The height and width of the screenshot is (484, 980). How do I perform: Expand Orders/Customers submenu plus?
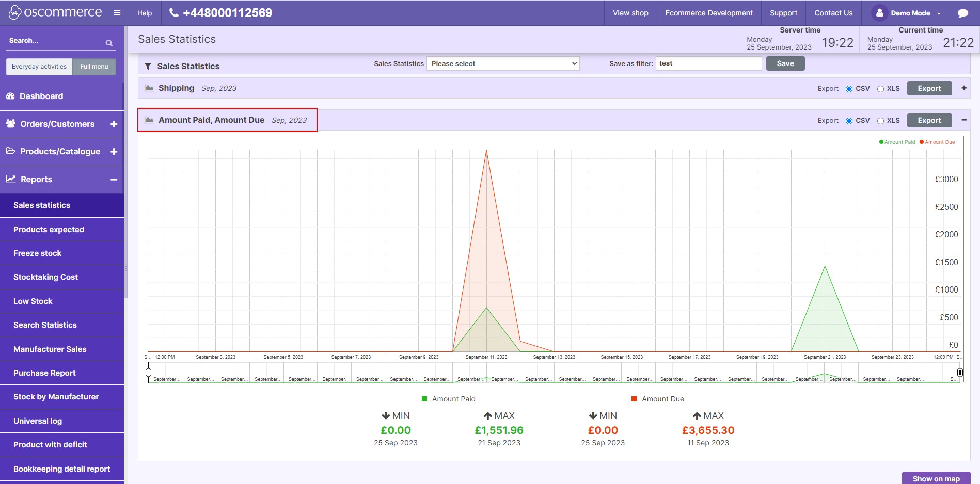(x=114, y=124)
